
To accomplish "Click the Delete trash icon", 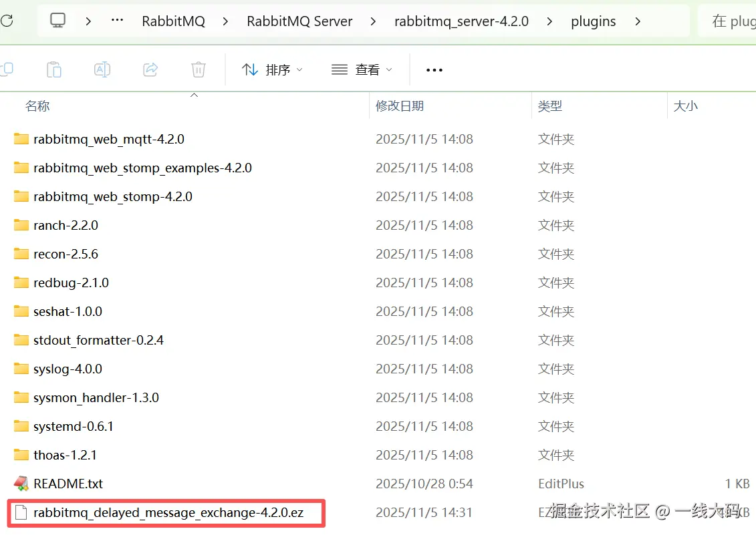I will tap(198, 70).
